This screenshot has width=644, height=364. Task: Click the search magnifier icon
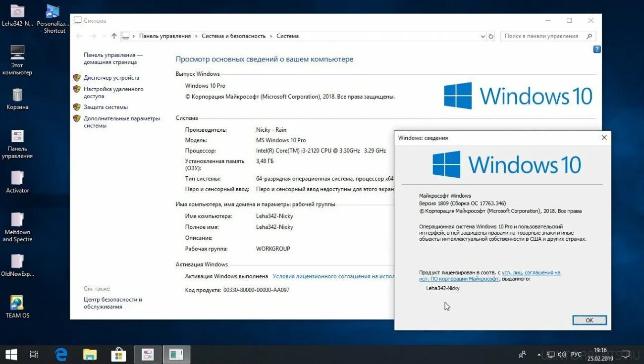click(x=589, y=36)
